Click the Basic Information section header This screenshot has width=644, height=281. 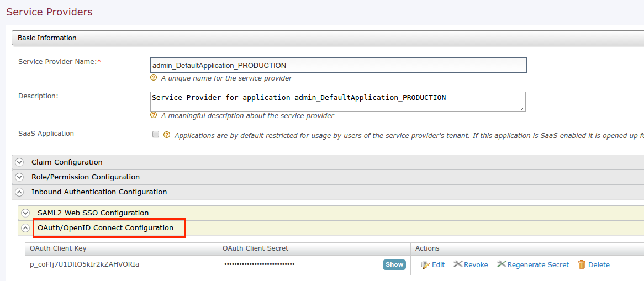(47, 38)
